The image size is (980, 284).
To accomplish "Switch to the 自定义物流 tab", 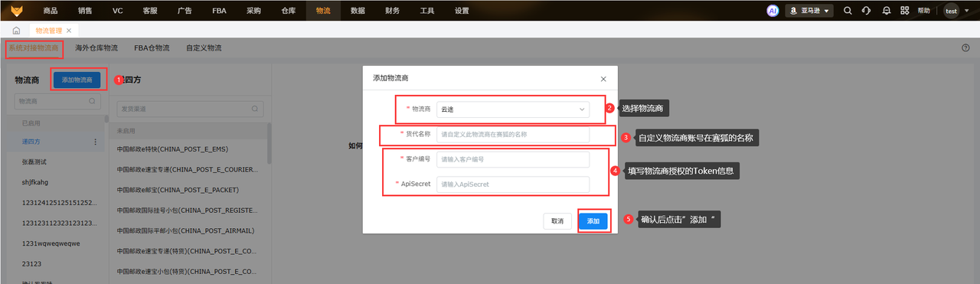I will [x=204, y=47].
